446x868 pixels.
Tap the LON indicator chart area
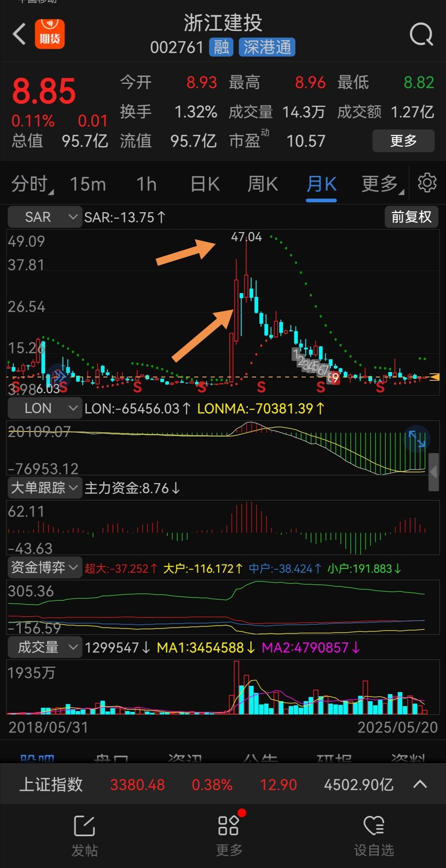coord(223,448)
